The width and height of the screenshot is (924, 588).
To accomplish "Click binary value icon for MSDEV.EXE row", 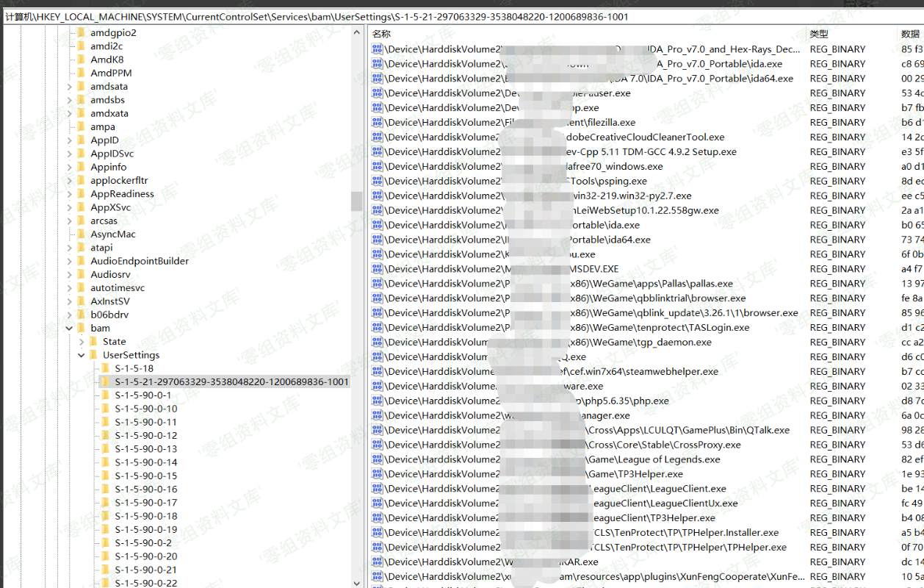I will coord(378,269).
